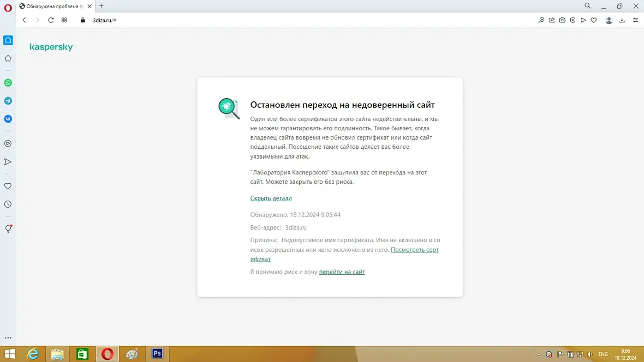Screen dimensions: 644x362
Task: Click the send to My Flow icon
Action: (x=583, y=20)
